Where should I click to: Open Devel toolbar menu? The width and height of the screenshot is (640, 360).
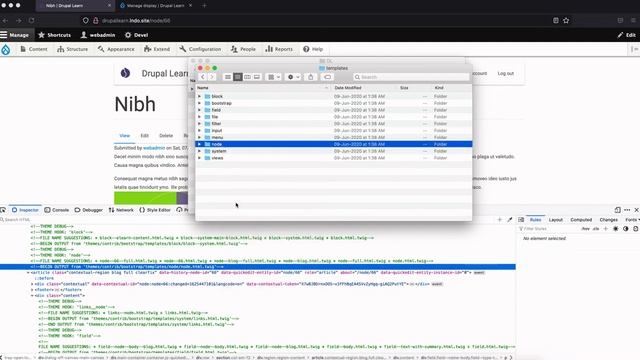(136, 35)
